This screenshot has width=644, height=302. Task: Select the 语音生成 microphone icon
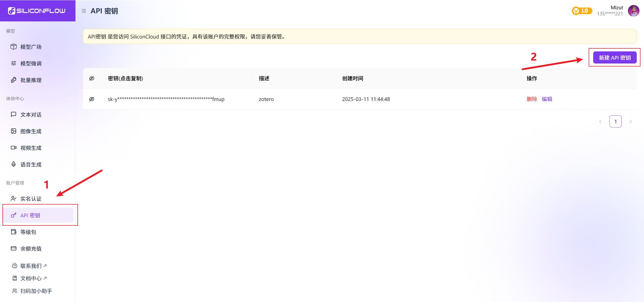pyautogui.click(x=14, y=164)
